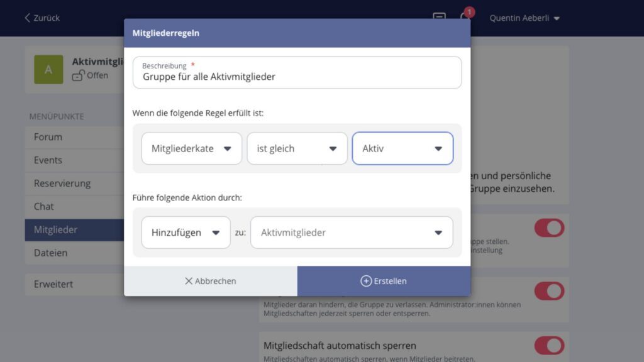Screen dimensions: 644x362
Task: Click the notification bell icon
Action: 465,18
